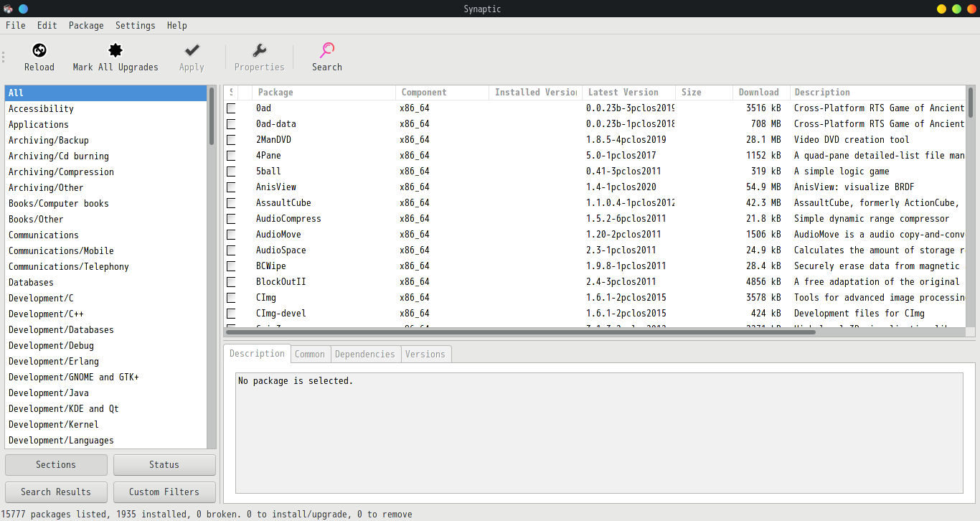Mark the 4Pane checkbox
The width and height of the screenshot is (980, 521).
231,156
